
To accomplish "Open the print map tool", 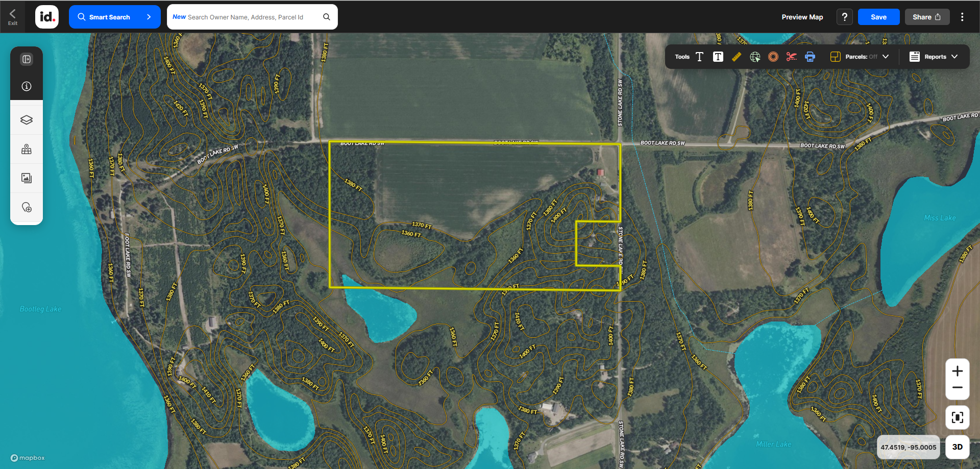I will tap(810, 57).
